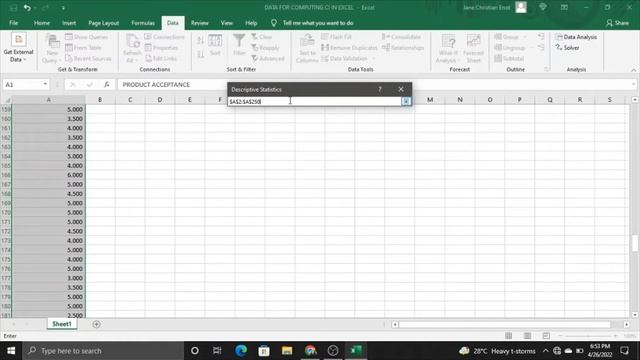Image resolution: width=640 pixels, height=360 pixels.
Task: Open Chrome from taskbar
Action: click(310, 351)
